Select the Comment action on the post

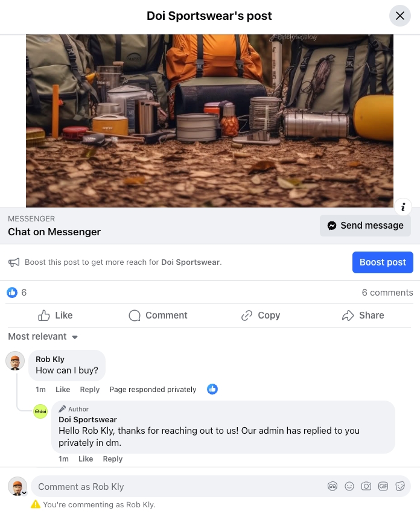tap(158, 315)
